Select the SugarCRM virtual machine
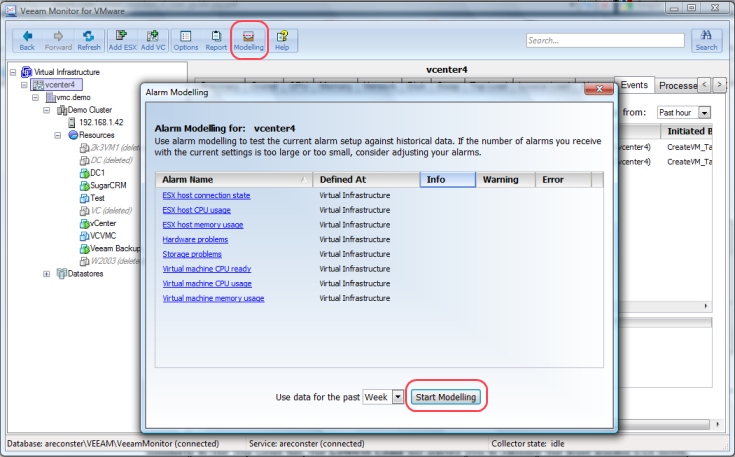 (109, 185)
